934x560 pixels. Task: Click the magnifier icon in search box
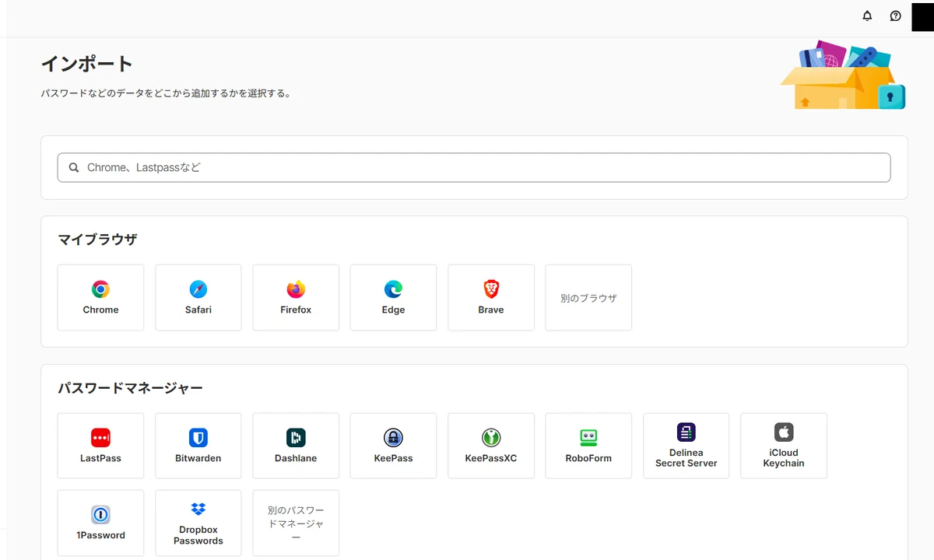[x=74, y=167]
